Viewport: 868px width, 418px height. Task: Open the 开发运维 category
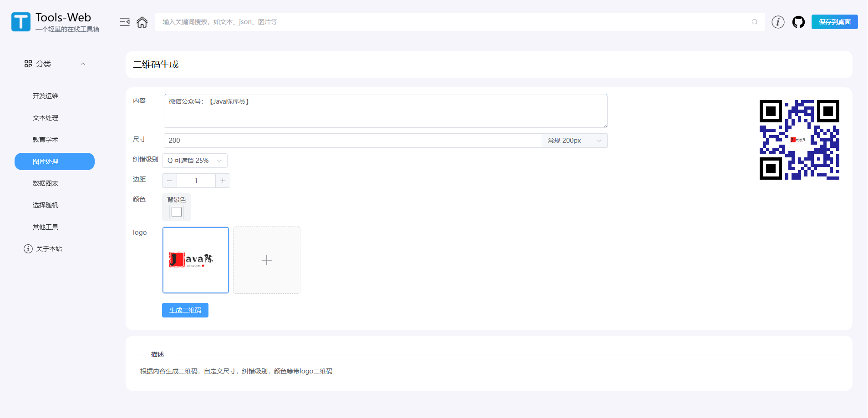(x=46, y=96)
